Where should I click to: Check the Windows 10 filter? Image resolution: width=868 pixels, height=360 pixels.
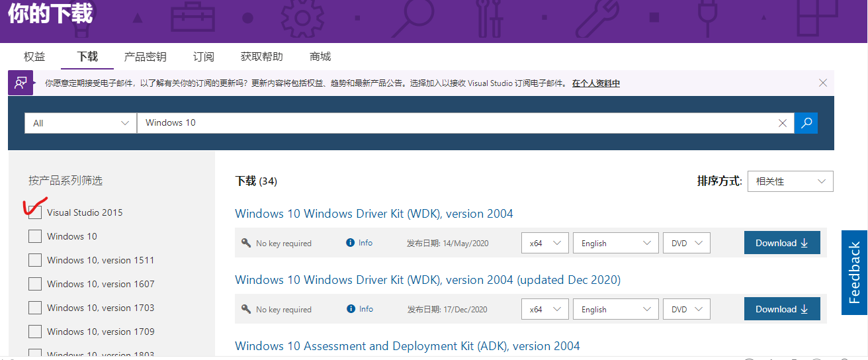(35, 236)
